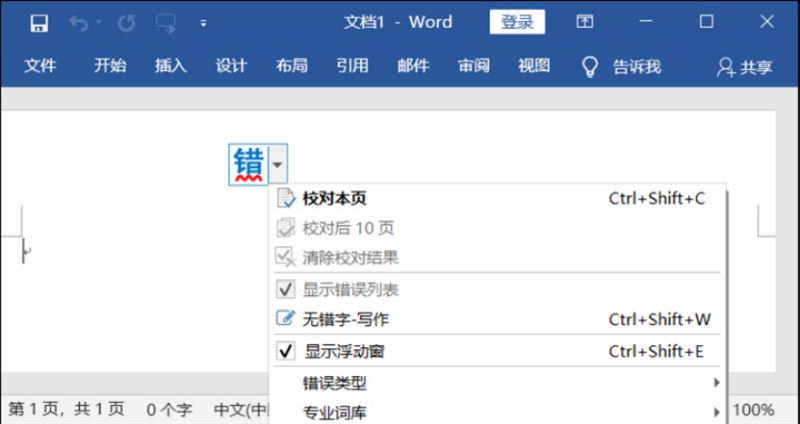Screen dimensions: 800x424
Task: Click the Undo arrow icon
Action: [79, 23]
